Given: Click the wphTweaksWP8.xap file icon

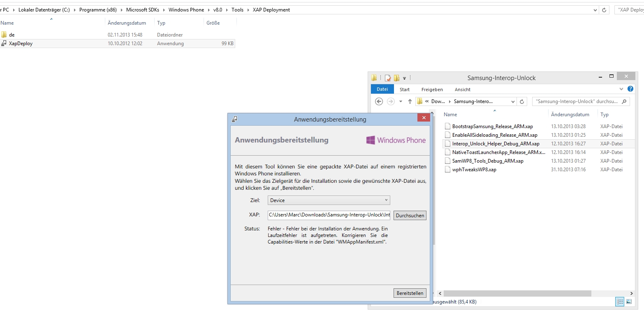Looking at the screenshot, I should pyautogui.click(x=447, y=170).
